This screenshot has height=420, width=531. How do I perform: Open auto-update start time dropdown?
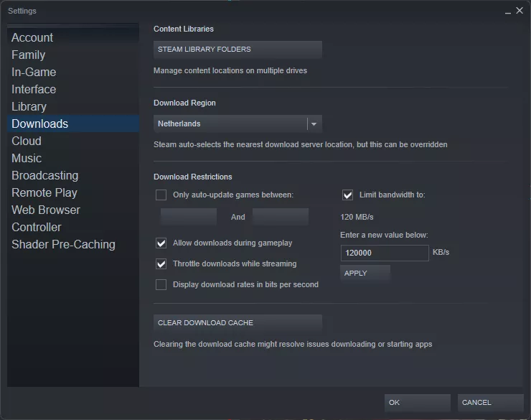click(189, 217)
